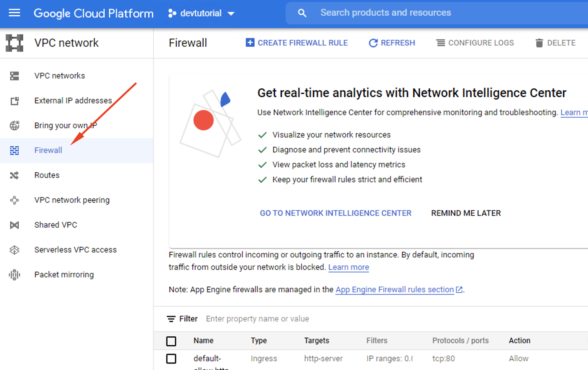The width and height of the screenshot is (588, 370).
Task: Click the tcp:80 protocol cell
Action: (443, 358)
